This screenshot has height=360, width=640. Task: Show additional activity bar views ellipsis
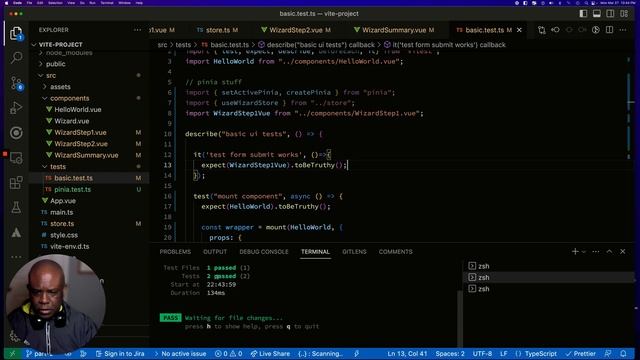pyautogui.click(x=16, y=257)
